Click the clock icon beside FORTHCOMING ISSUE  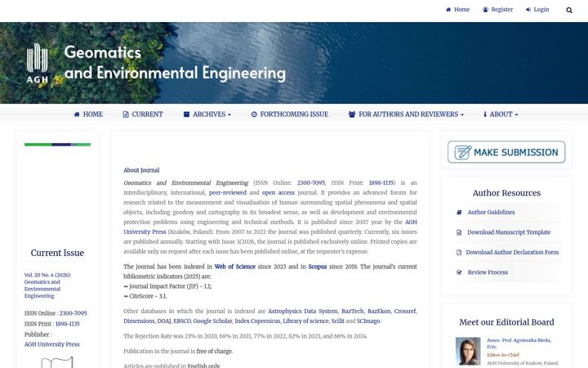(254, 114)
